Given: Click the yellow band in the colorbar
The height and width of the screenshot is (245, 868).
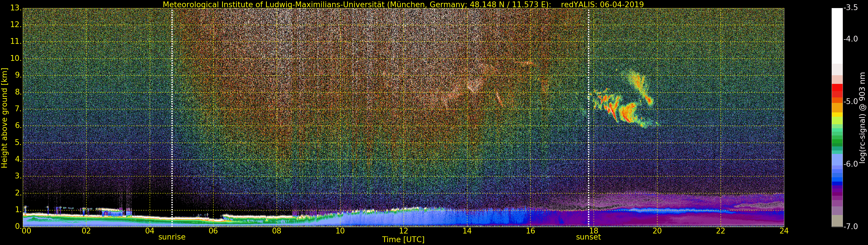Looking at the screenshot, I should click(837, 115).
